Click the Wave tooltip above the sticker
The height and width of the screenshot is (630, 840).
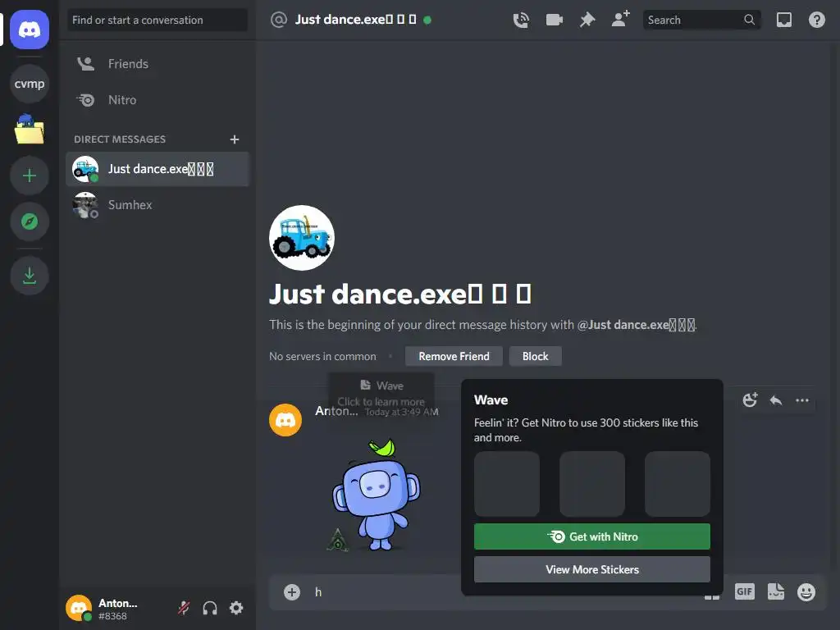coord(381,393)
